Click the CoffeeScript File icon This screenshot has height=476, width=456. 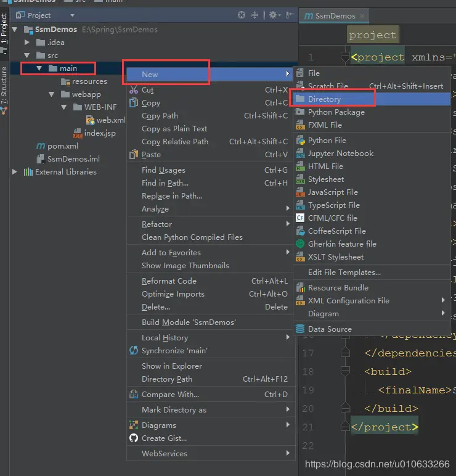click(300, 231)
